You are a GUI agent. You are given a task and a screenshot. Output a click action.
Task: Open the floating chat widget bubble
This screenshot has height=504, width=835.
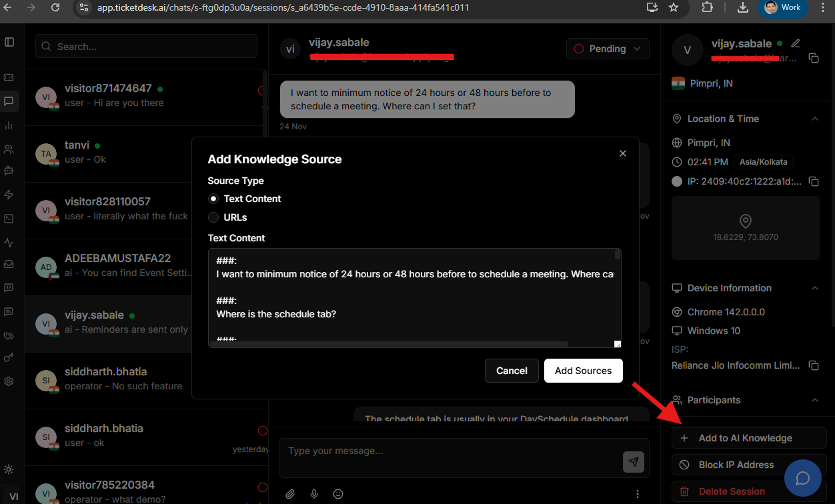pyautogui.click(x=802, y=479)
